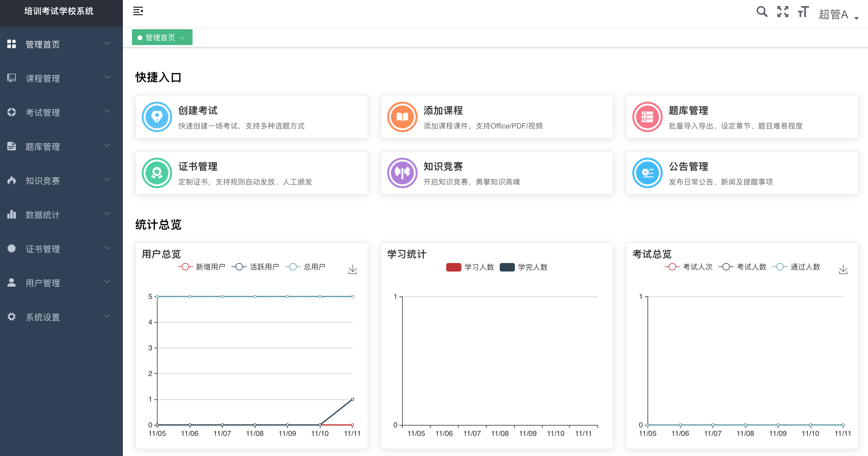Click the blue 公告管理 card icon

click(647, 173)
